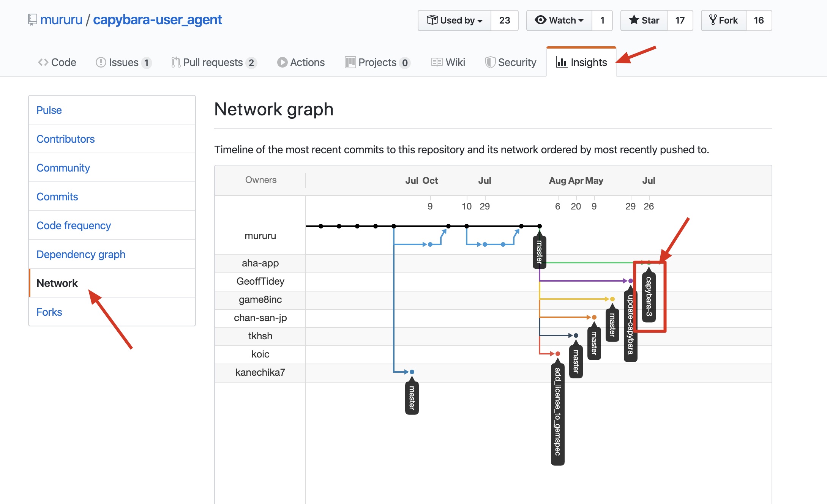Expand the Watch dropdown menu
This screenshot has height=504, width=827.
[559, 20]
